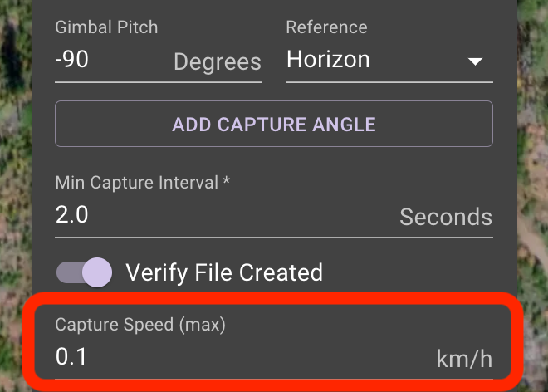Click the km/h unit suffix

coord(464,359)
